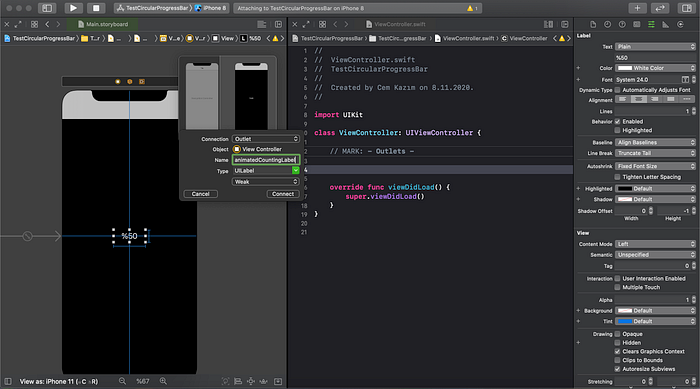Toggle the Highlighted behavior checkbox
The image size is (700, 389).
tap(617, 130)
